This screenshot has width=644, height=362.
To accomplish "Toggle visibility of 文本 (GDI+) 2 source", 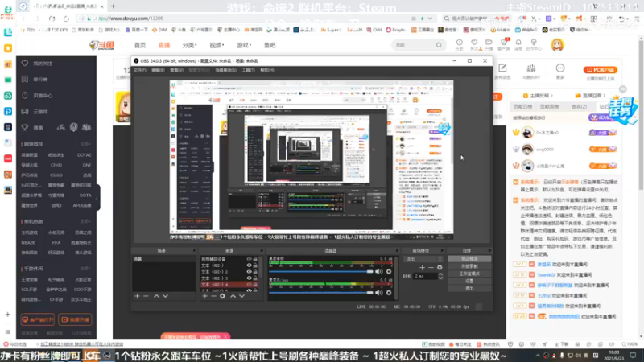I will (249, 272).
